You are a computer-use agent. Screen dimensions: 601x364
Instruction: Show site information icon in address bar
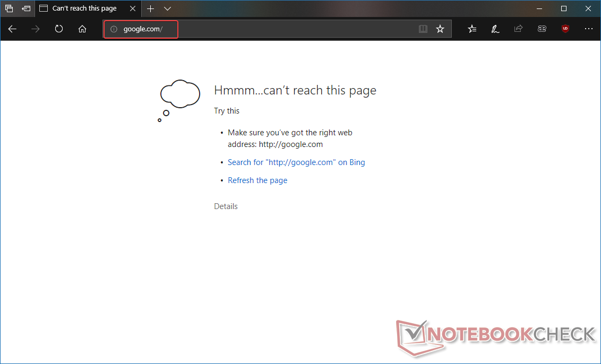tap(114, 29)
